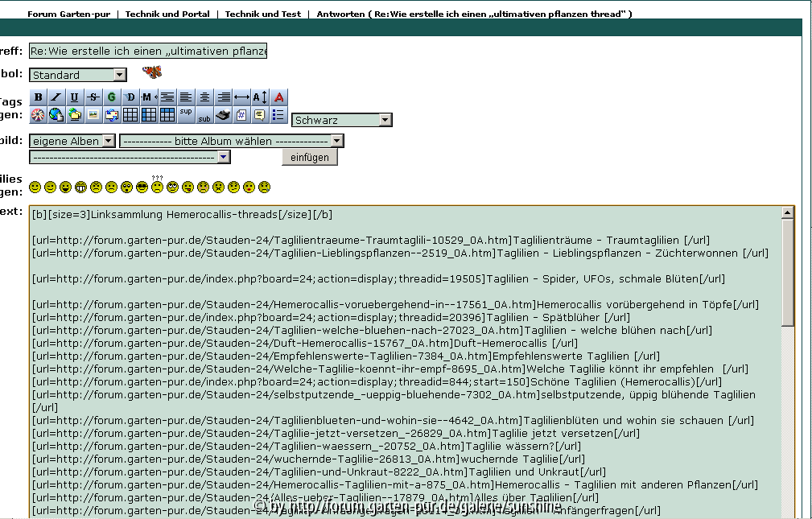Insert superscript tag
Image resolution: width=812 pixels, height=519 pixels.
(186, 113)
